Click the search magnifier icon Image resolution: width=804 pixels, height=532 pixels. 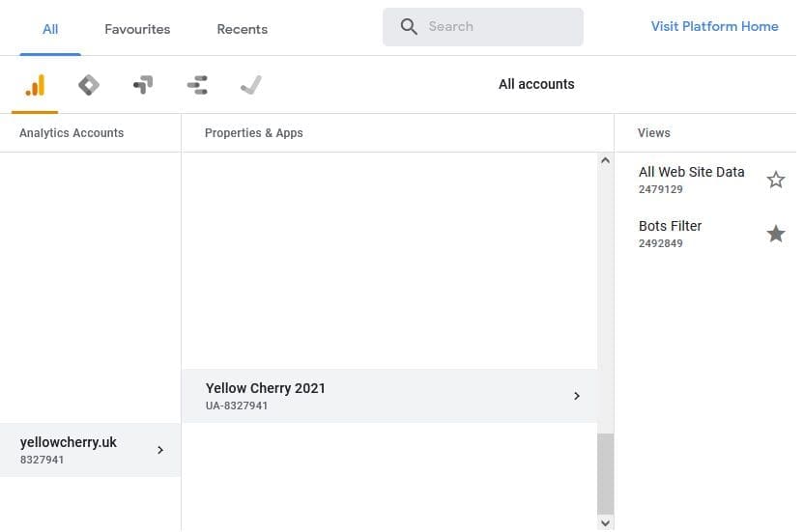coord(409,27)
